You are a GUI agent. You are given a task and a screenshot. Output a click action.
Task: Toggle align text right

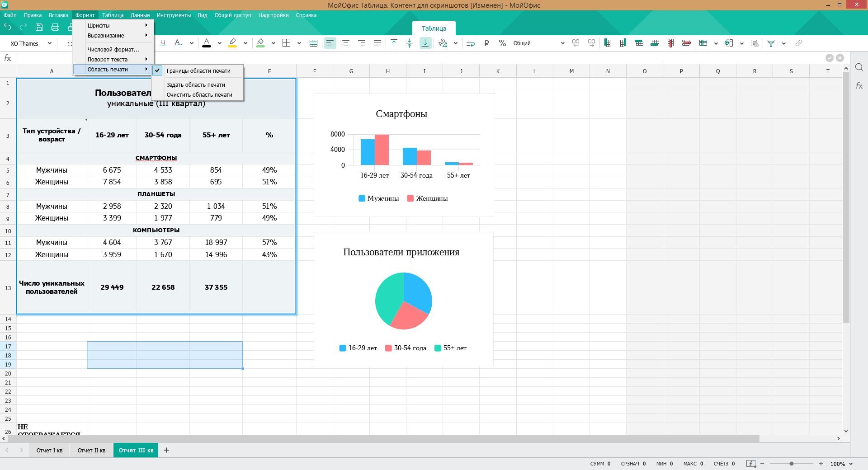[x=362, y=43]
